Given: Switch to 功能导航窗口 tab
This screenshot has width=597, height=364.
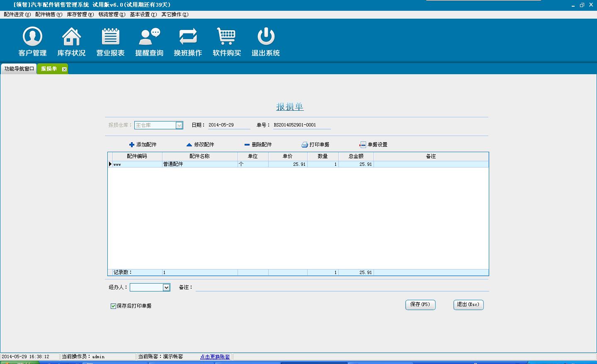Looking at the screenshot, I should point(19,69).
